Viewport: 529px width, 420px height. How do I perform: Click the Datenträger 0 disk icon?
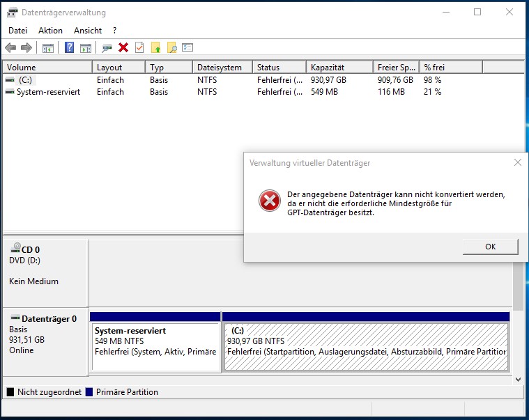(x=15, y=317)
